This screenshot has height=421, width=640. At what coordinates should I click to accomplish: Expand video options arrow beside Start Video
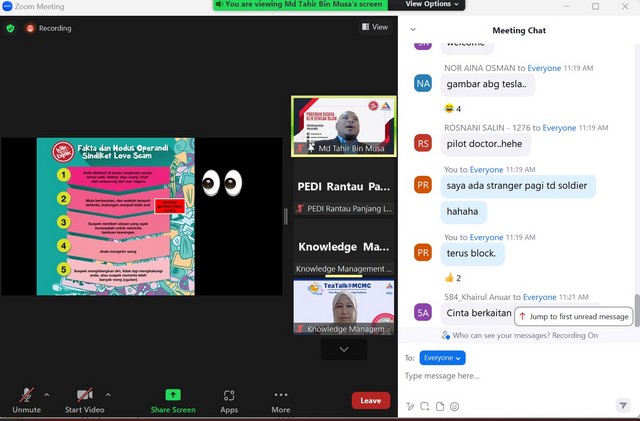[108, 394]
